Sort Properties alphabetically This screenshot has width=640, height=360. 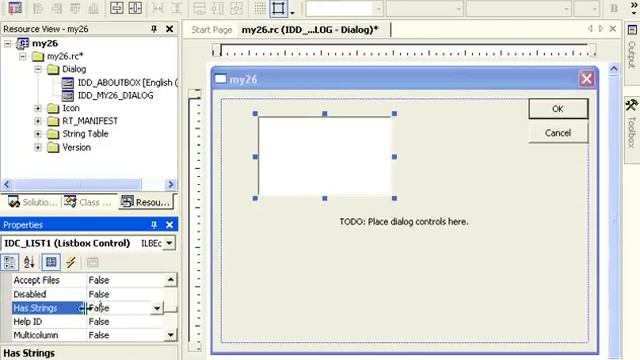pos(29,262)
